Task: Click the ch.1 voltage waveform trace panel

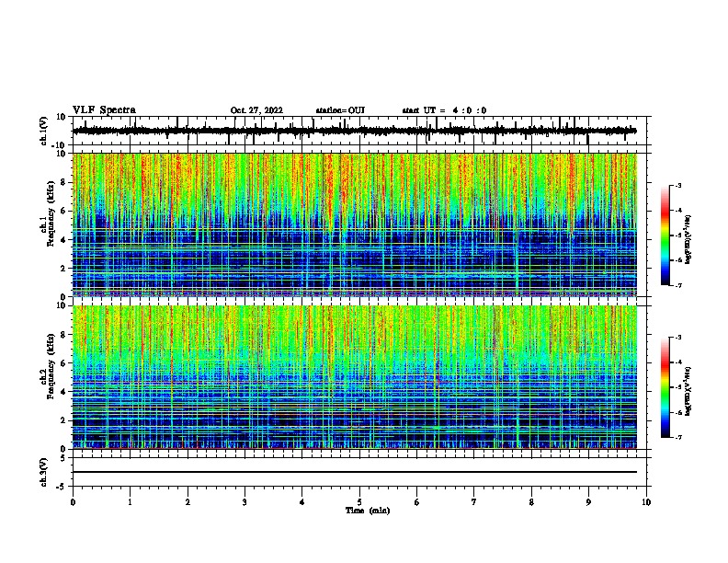Action: [361, 131]
